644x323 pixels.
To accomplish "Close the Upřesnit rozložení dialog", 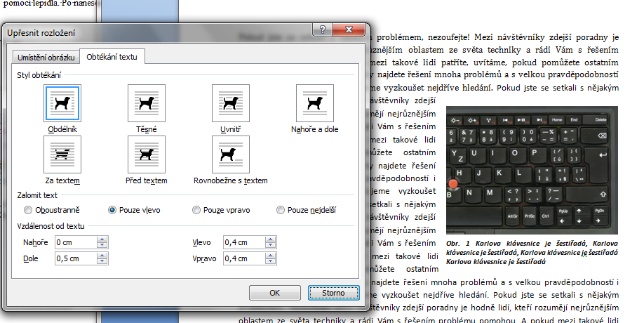I will (x=349, y=29).
